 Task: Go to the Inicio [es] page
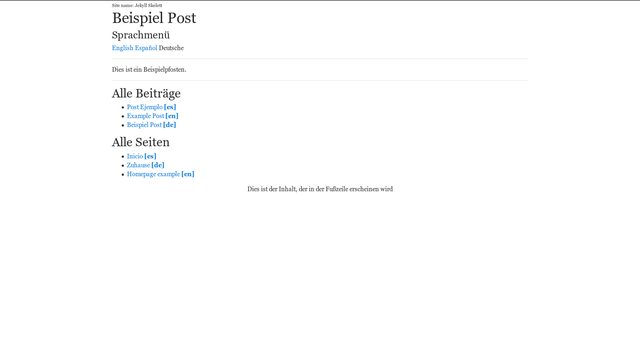(x=142, y=156)
